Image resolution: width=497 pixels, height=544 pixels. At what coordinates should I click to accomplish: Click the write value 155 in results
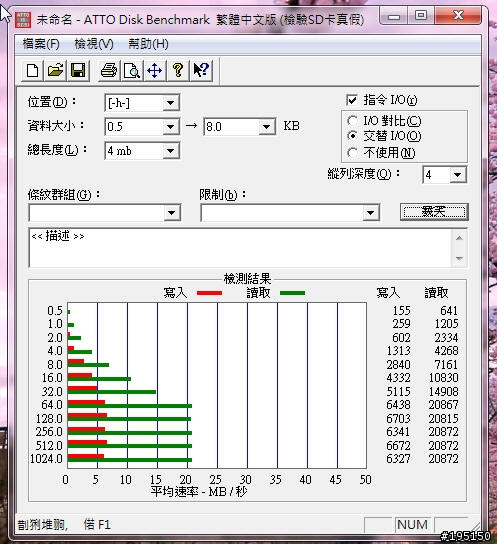click(402, 311)
